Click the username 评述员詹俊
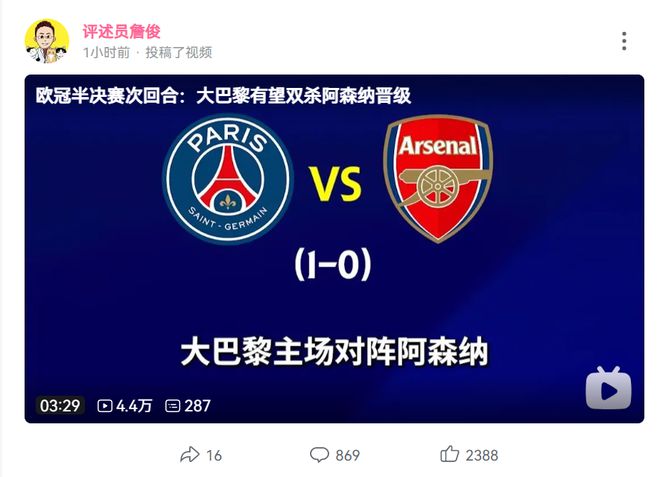The image size is (660, 477). click(121, 32)
